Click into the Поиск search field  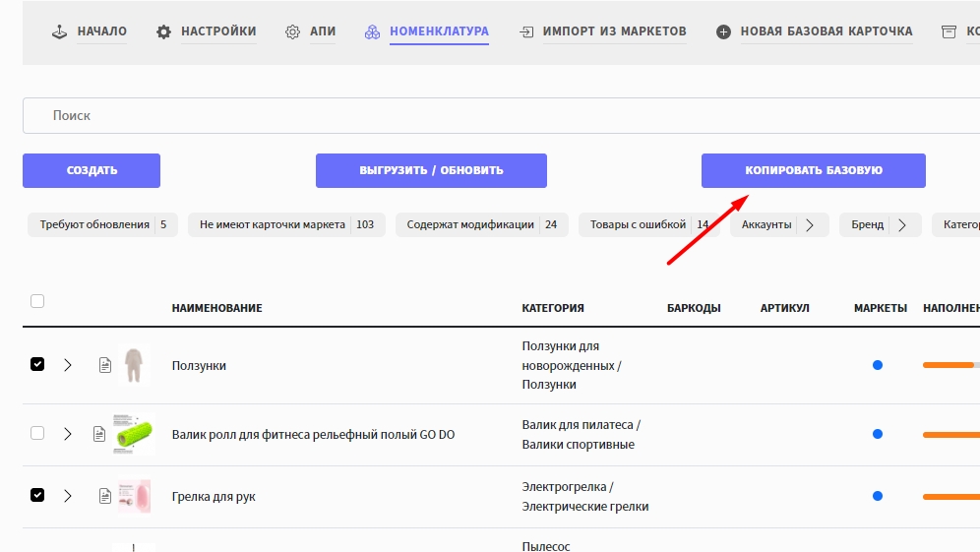click(x=492, y=115)
